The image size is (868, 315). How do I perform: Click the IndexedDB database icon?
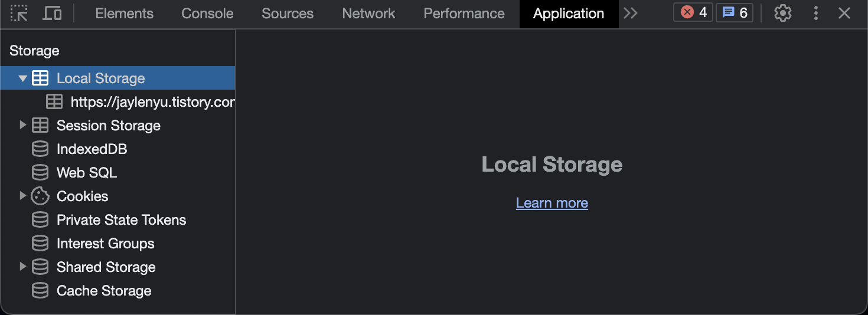tap(40, 149)
